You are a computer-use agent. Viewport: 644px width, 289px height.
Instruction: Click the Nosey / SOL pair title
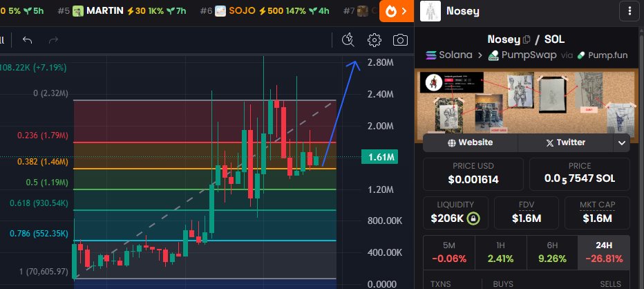526,39
